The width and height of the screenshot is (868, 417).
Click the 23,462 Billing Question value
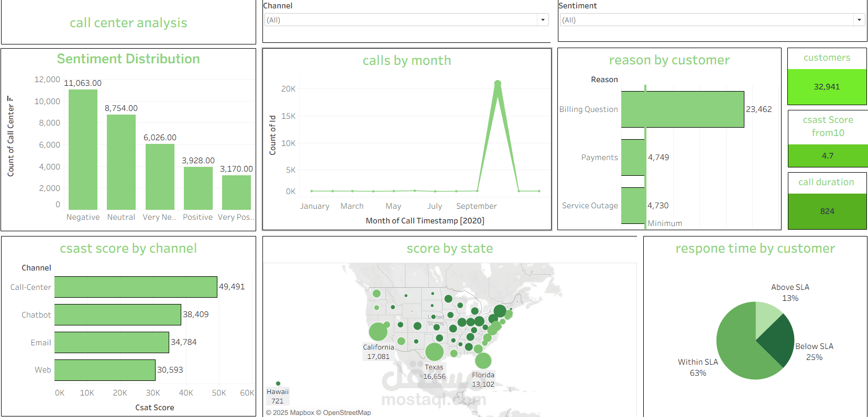759,109
